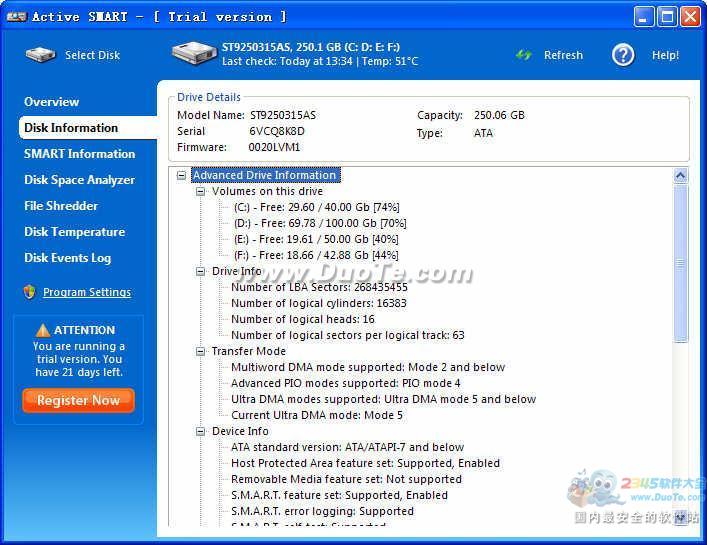Select Number of LBA Sectors row
This screenshot has width=707, height=545.
point(319,287)
